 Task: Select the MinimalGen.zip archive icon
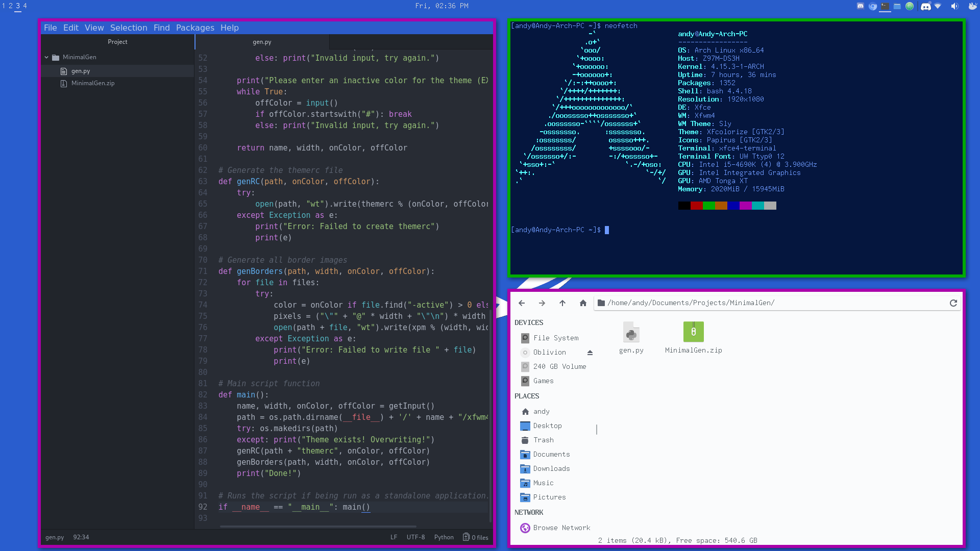pos(693,332)
